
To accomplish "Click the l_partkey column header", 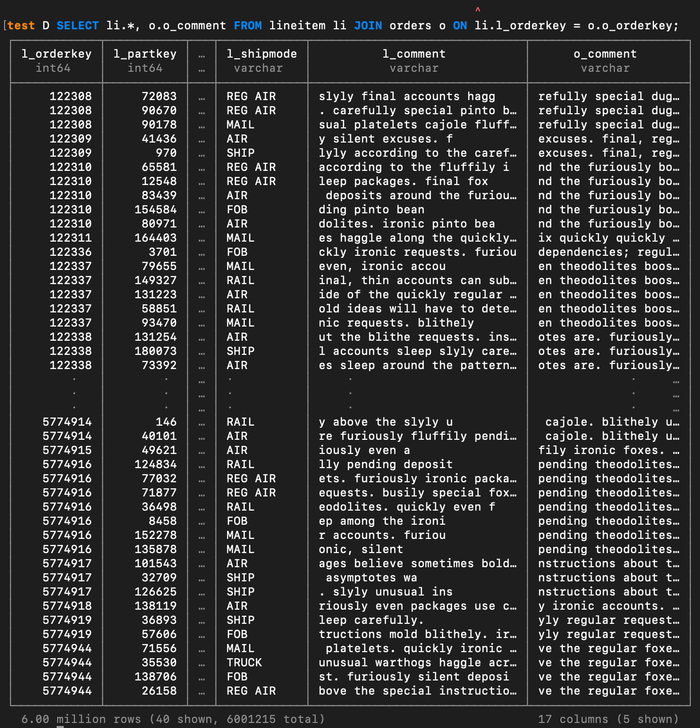I will [x=145, y=54].
